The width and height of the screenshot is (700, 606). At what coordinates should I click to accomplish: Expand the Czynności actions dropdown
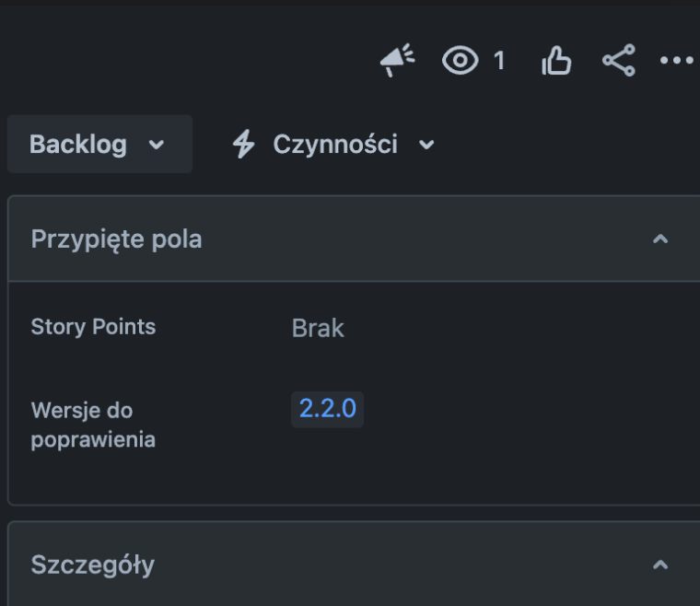point(332,145)
